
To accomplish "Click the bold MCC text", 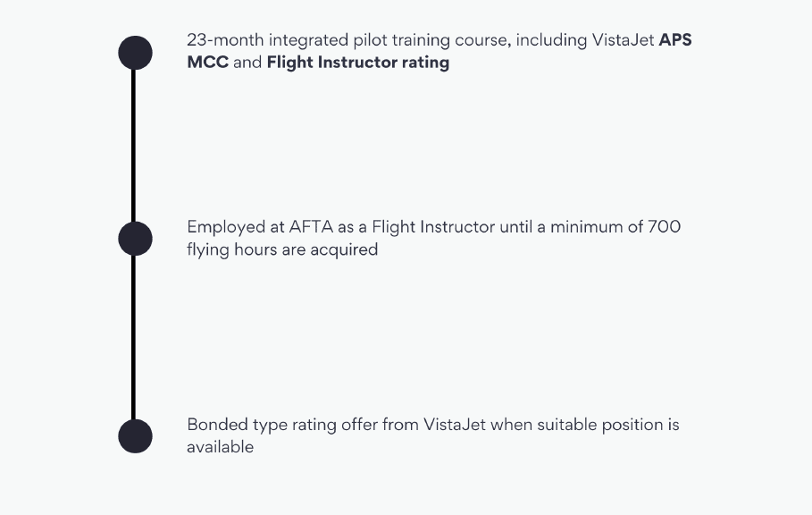I will (x=207, y=63).
